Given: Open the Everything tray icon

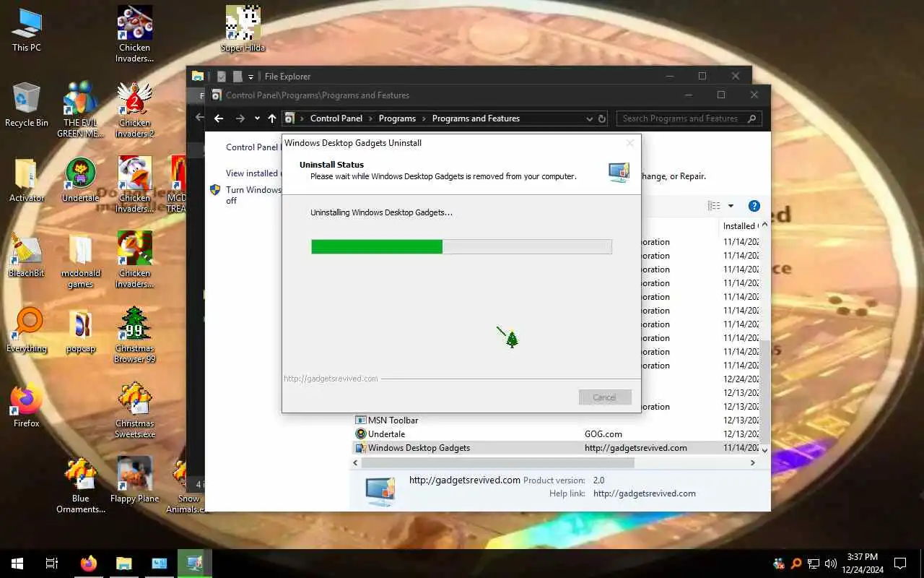Looking at the screenshot, I should point(796,564).
